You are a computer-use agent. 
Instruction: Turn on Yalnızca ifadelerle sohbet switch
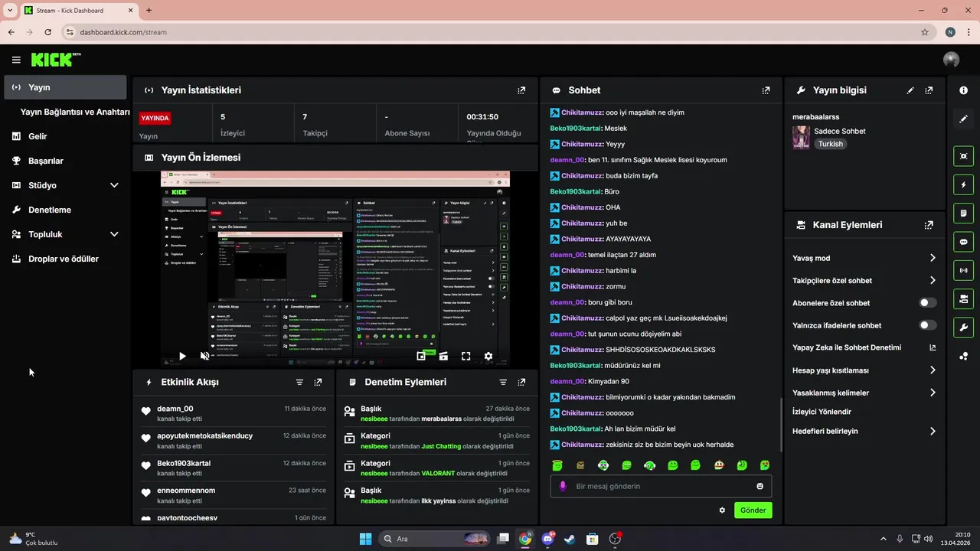(927, 325)
